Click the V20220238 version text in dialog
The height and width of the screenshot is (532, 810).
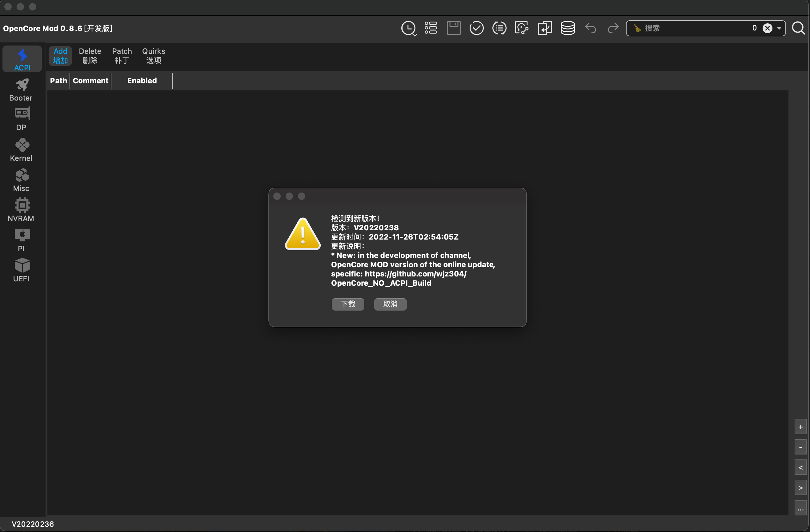376,228
